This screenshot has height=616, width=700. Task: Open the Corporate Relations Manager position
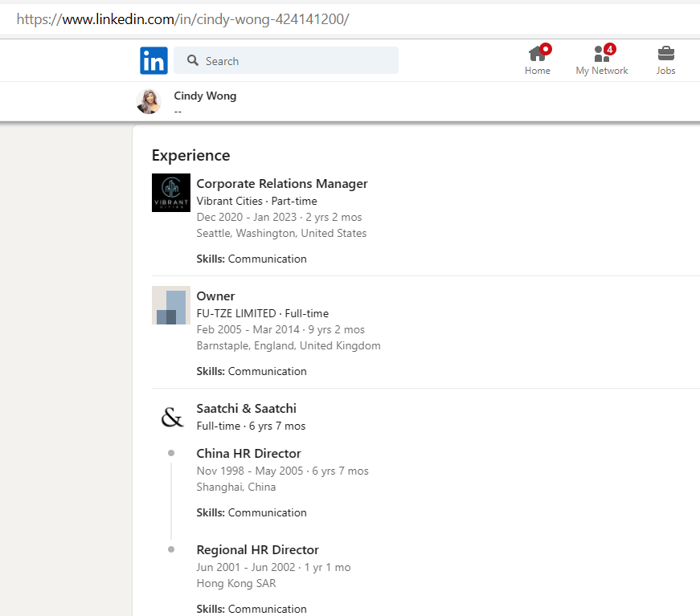282,184
